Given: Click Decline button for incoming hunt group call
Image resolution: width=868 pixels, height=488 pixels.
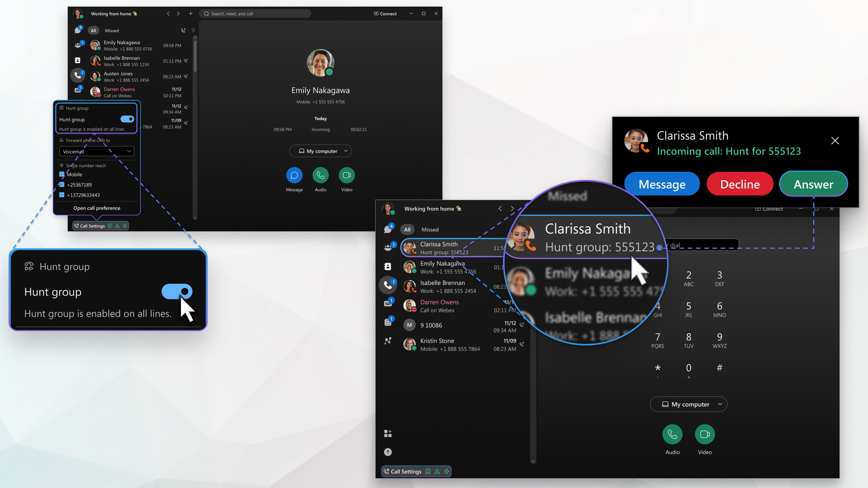Looking at the screenshot, I should point(740,184).
